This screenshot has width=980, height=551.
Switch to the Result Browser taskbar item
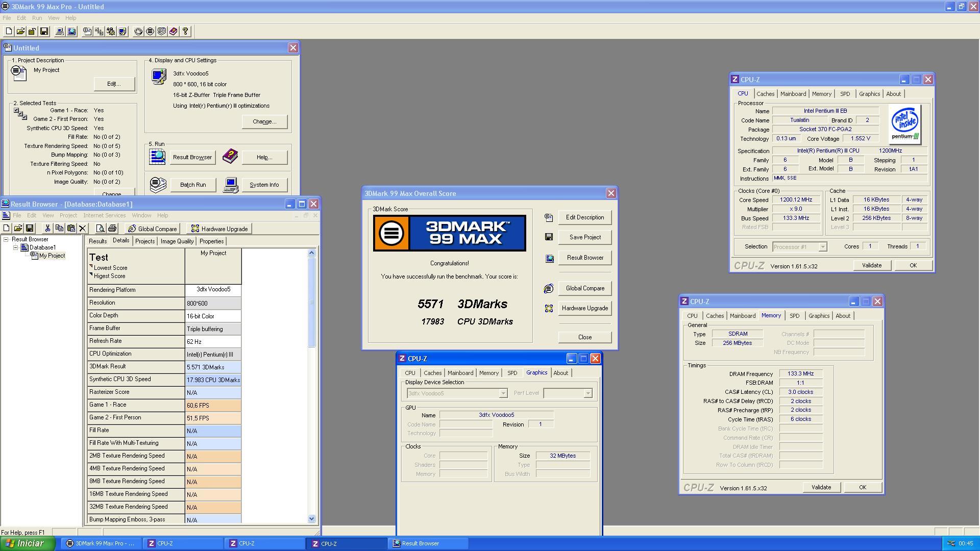point(429,543)
